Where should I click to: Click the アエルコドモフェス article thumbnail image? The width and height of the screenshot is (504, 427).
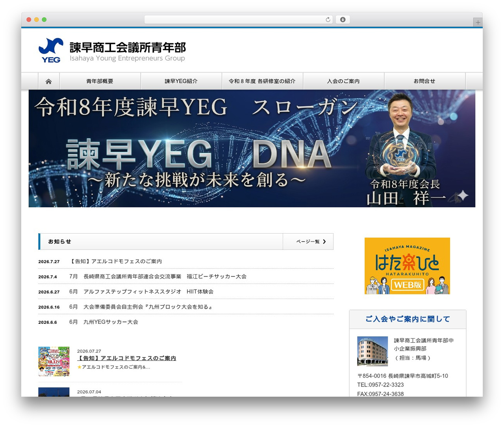(54, 362)
